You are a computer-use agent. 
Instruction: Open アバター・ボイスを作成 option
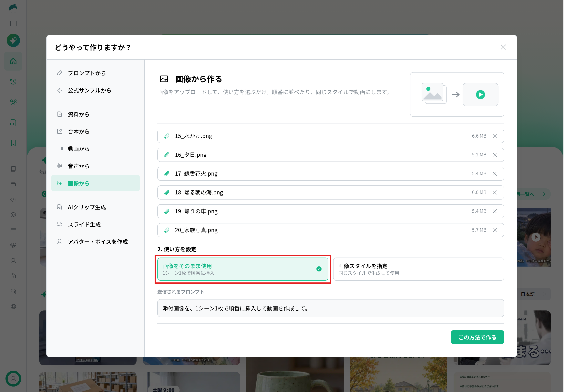(x=95, y=242)
